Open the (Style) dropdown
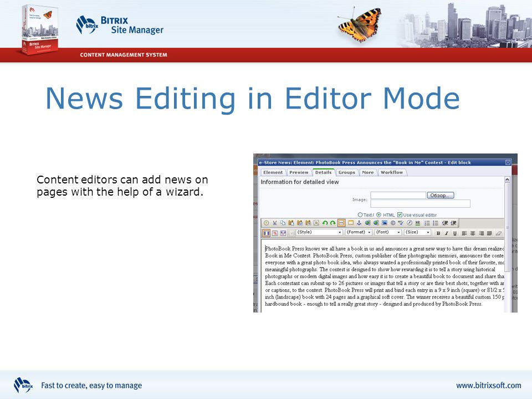This screenshot has height=399, width=532. (319, 232)
